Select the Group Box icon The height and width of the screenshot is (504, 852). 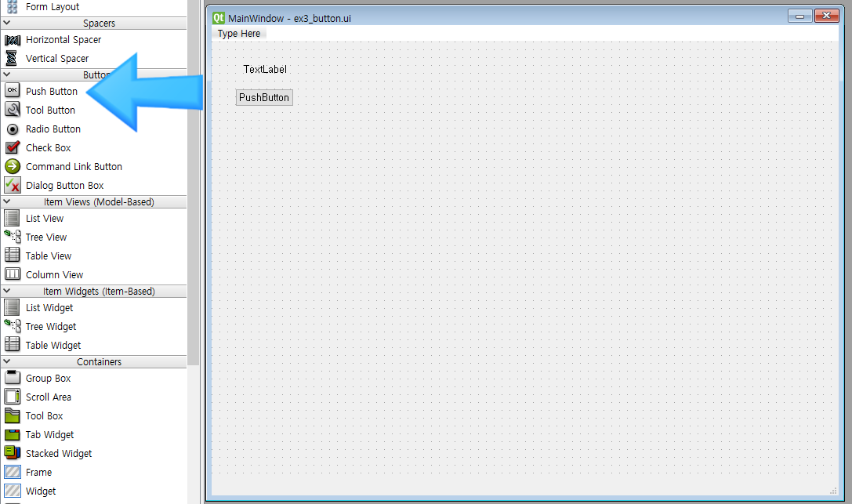[x=12, y=378]
